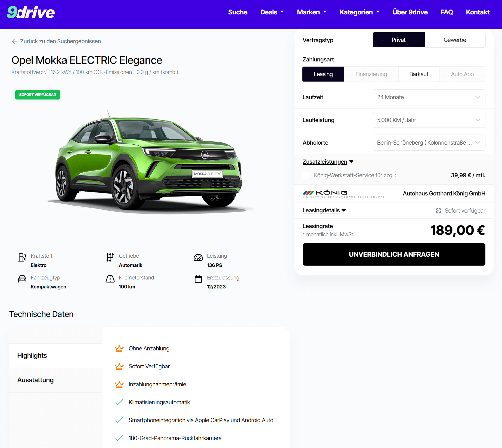Open the Abholorte Berlin-Schöneberg dropdown
Image resolution: width=502 pixels, height=448 pixels.
pos(429,143)
